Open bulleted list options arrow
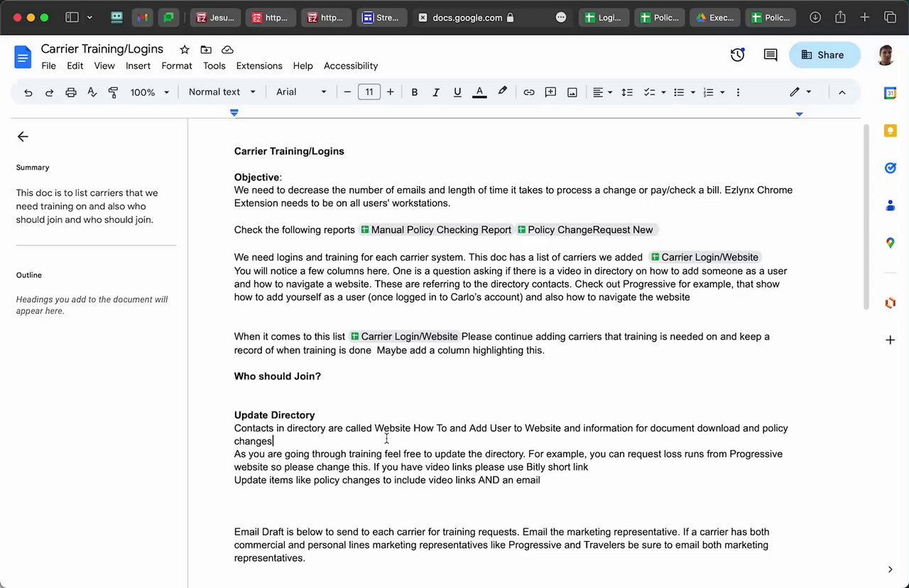909x588 pixels. click(x=693, y=92)
